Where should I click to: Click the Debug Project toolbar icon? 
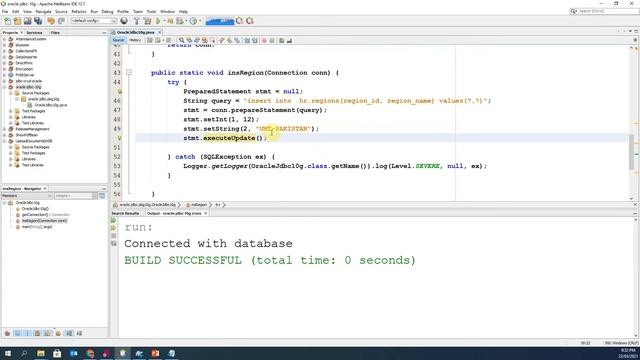tap(180, 21)
